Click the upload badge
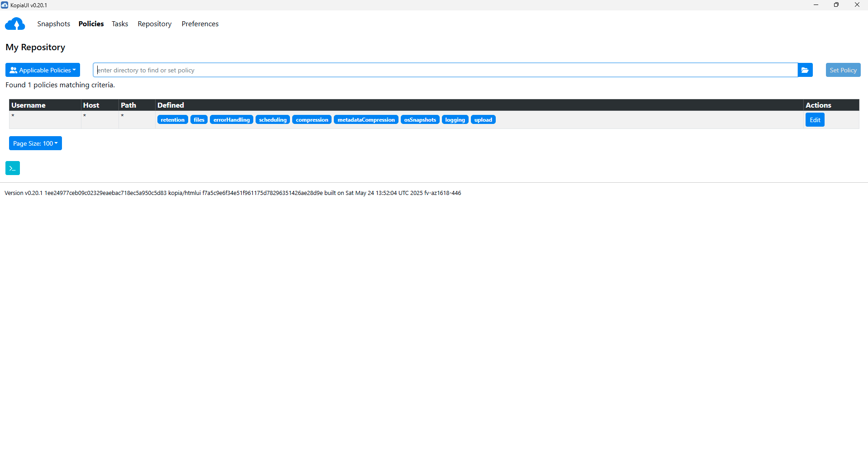The height and width of the screenshot is (465, 868). point(483,120)
